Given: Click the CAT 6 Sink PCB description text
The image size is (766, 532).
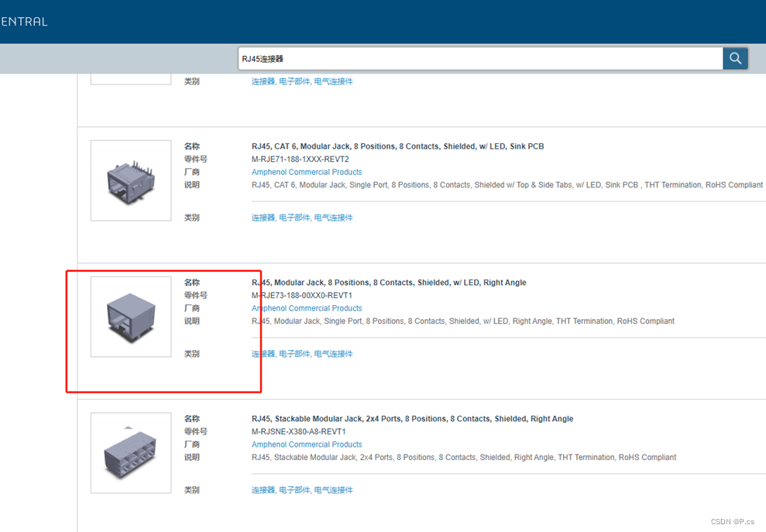Looking at the screenshot, I should (x=507, y=185).
